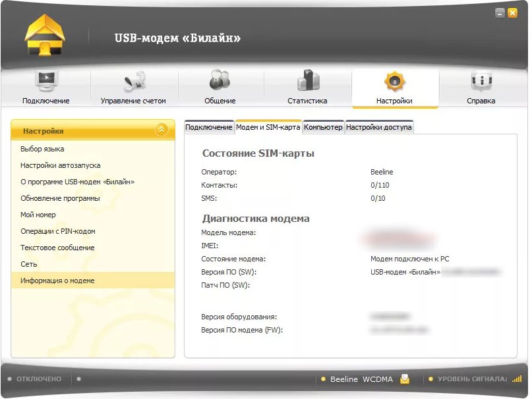Click the envelope messages icon in status bar

(405, 379)
